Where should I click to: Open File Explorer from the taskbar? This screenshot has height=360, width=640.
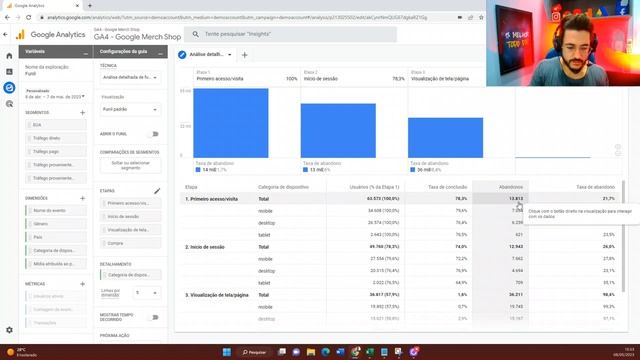[x=311, y=352]
